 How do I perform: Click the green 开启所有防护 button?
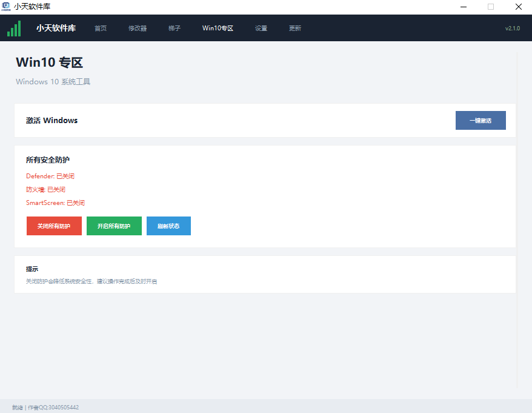(x=114, y=226)
